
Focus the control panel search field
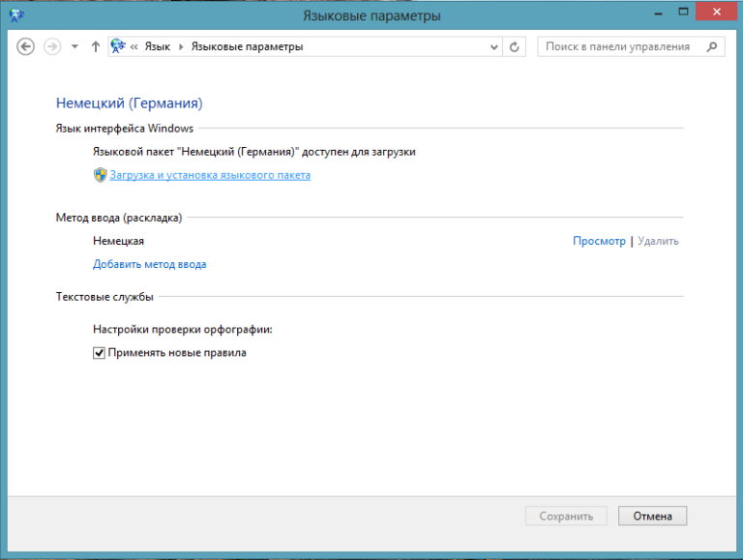pyautogui.click(x=631, y=46)
